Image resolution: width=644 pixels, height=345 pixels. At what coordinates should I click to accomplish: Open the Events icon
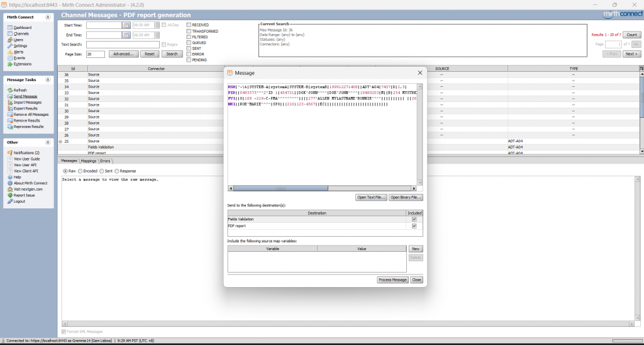point(10,58)
